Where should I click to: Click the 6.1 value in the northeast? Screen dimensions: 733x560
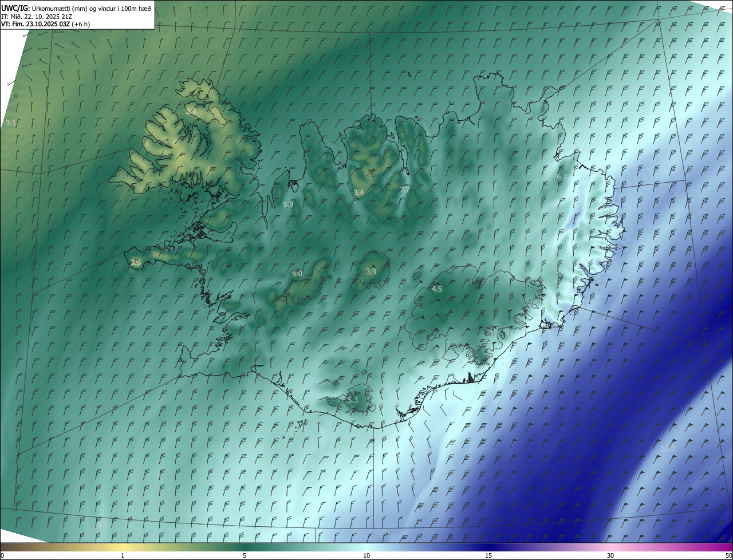pos(562,177)
